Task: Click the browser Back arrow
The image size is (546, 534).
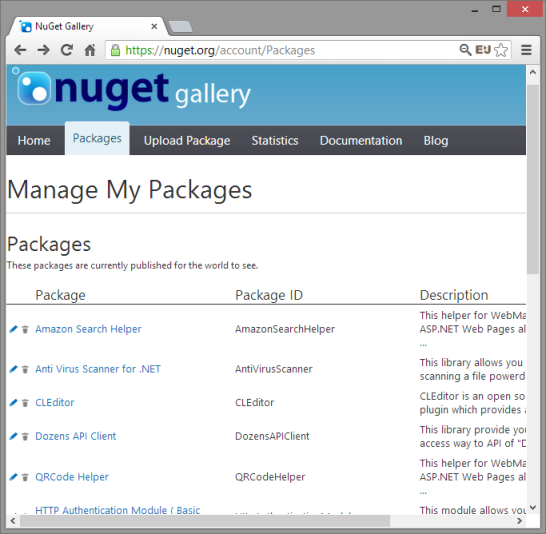Action: pos(21,50)
